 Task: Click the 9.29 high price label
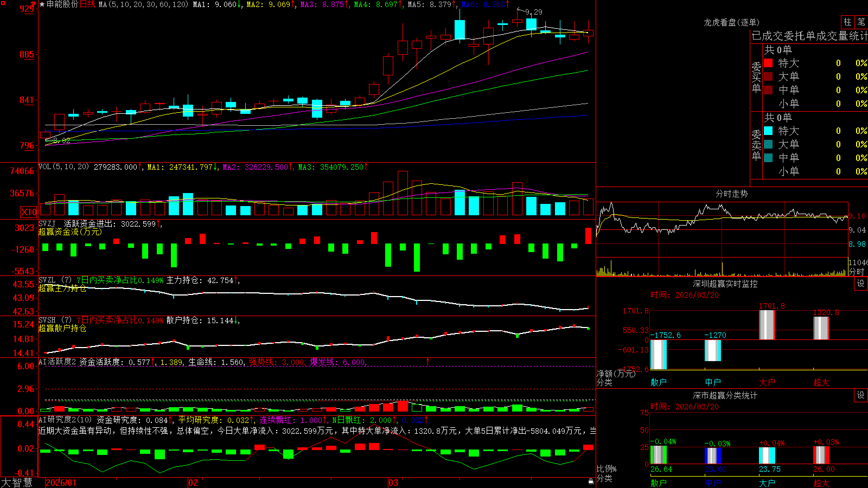[x=534, y=12]
